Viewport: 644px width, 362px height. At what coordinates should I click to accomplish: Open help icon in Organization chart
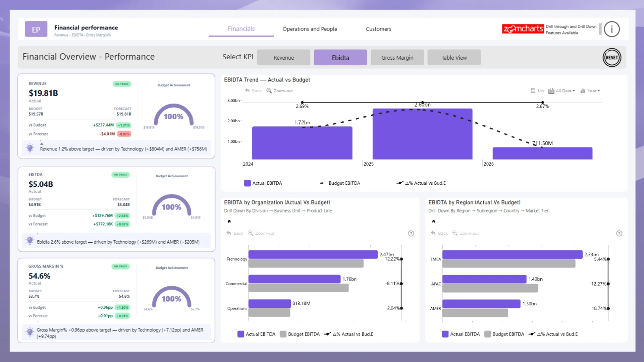click(411, 234)
